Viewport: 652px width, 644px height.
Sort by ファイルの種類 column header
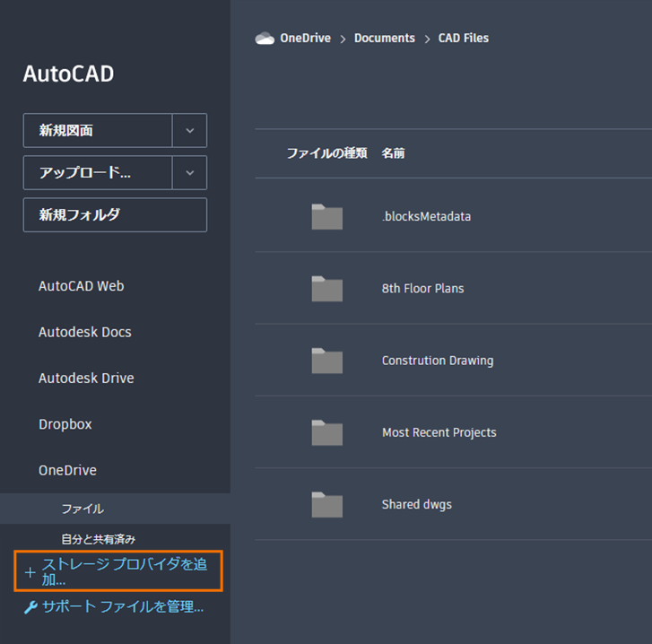(326, 153)
